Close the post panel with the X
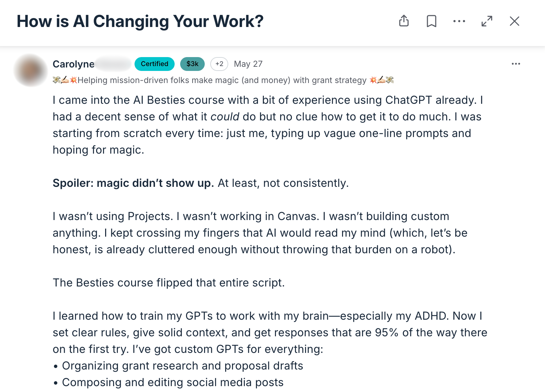This screenshot has height=392, width=545. [x=514, y=21]
